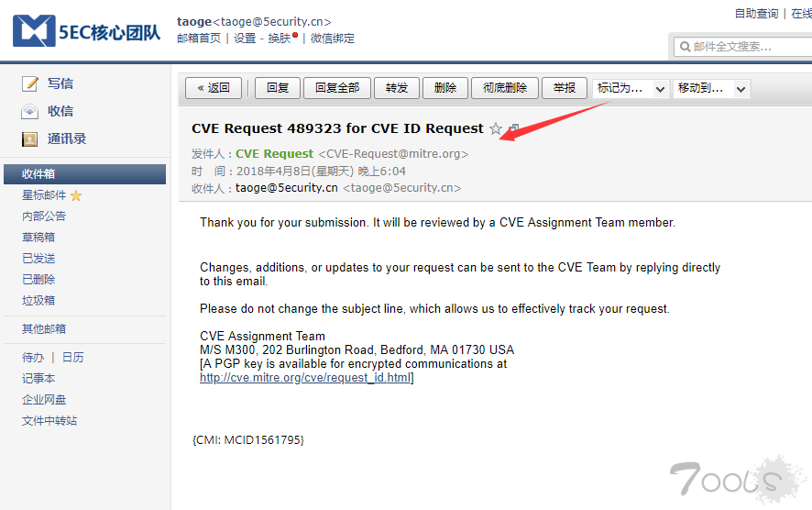The height and width of the screenshot is (510, 812).
Task: Click the 彻底删除 permanent delete button
Action: tap(505, 88)
